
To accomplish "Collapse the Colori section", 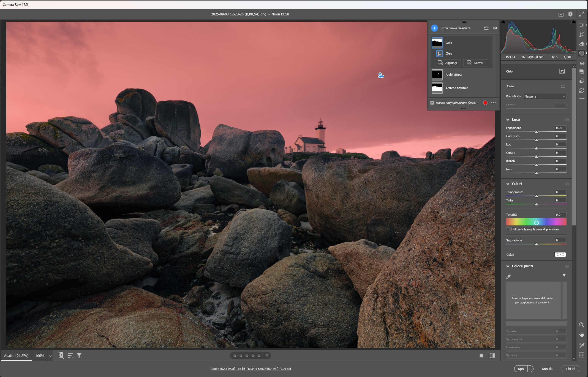I will click(x=508, y=184).
